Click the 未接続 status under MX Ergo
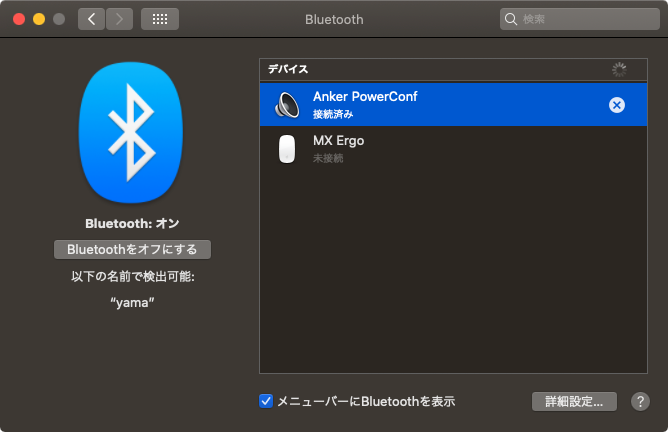The image size is (668, 432). click(x=328, y=158)
